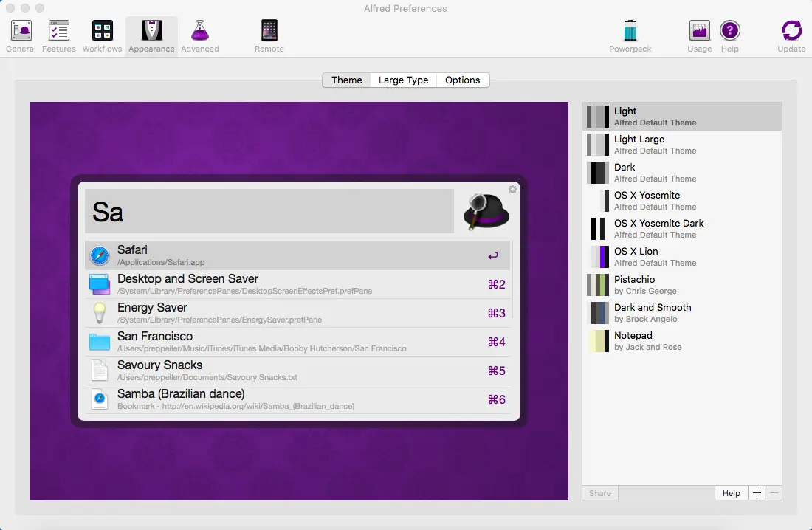
Task: Select the OS X Lion theme
Action: 682,256
